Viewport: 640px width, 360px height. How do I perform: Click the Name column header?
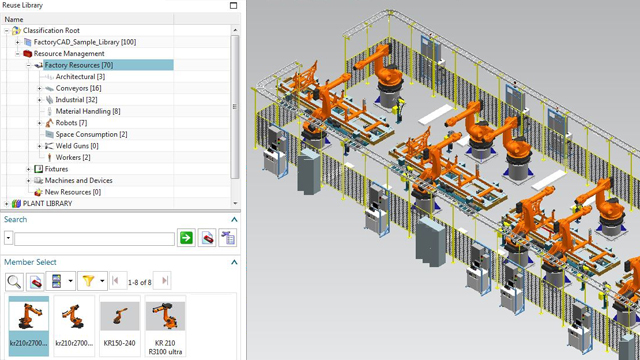(88, 19)
